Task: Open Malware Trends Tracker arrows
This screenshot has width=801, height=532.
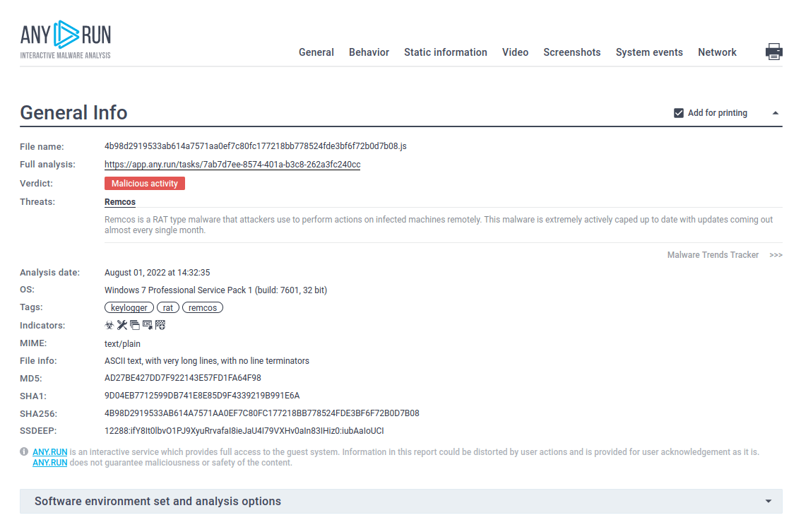Action: coord(776,255)
